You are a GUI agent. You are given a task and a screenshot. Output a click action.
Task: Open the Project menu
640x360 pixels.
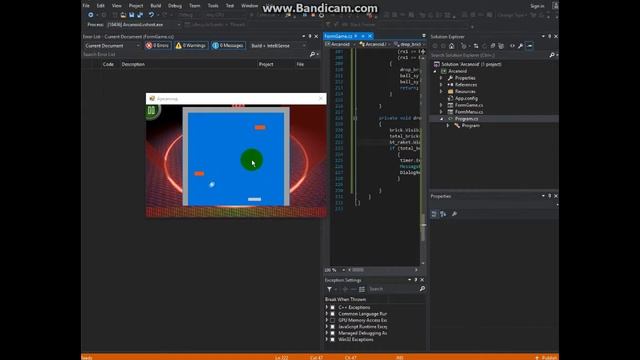(x=136, y=6)
